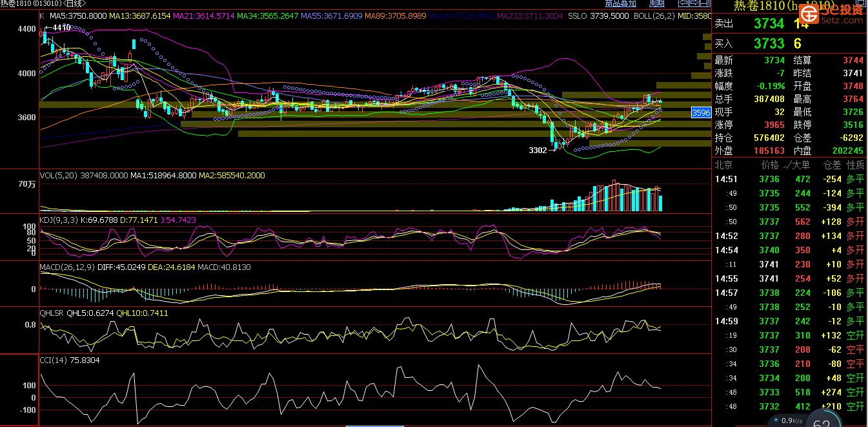
Task: Click the left arrow navigation icon
Action: click(683, 3)
